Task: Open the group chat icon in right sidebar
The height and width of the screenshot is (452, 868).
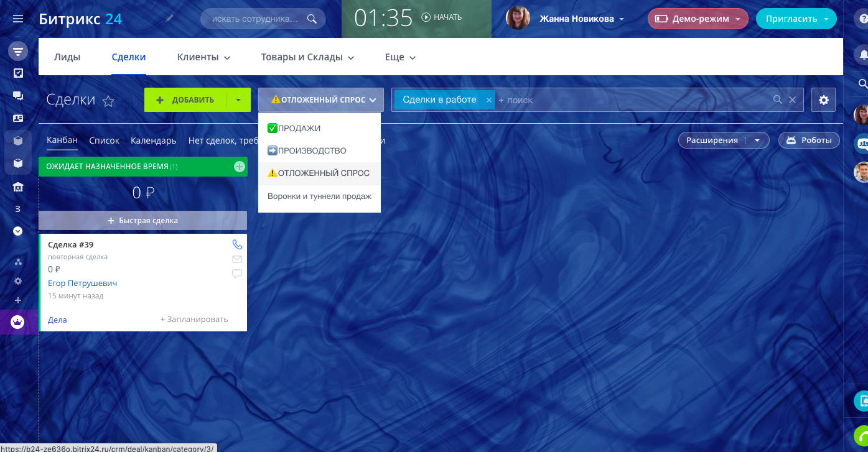Action: 862,144
